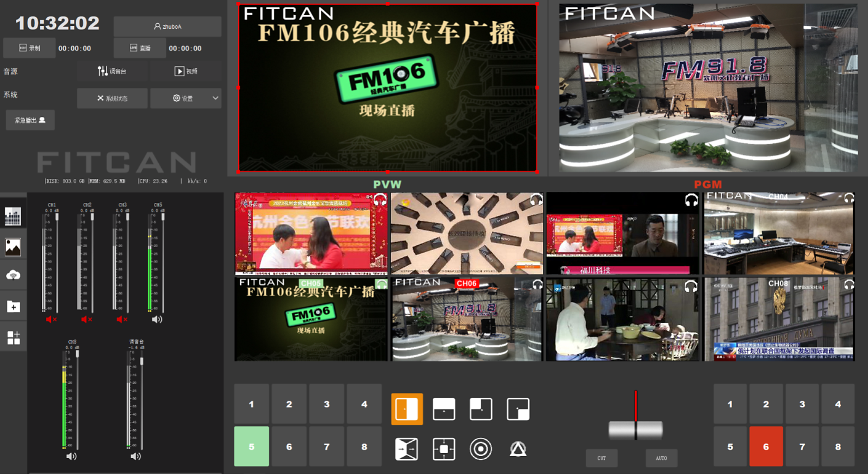
Task: Open the zhuboA user account menu
Action: click(x=167, y=27)
